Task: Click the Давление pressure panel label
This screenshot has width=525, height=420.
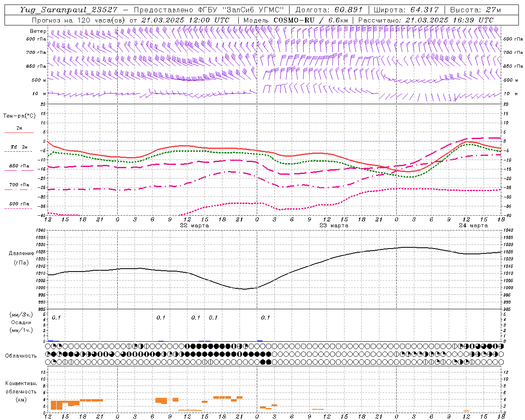Action: tap(21, 253)
